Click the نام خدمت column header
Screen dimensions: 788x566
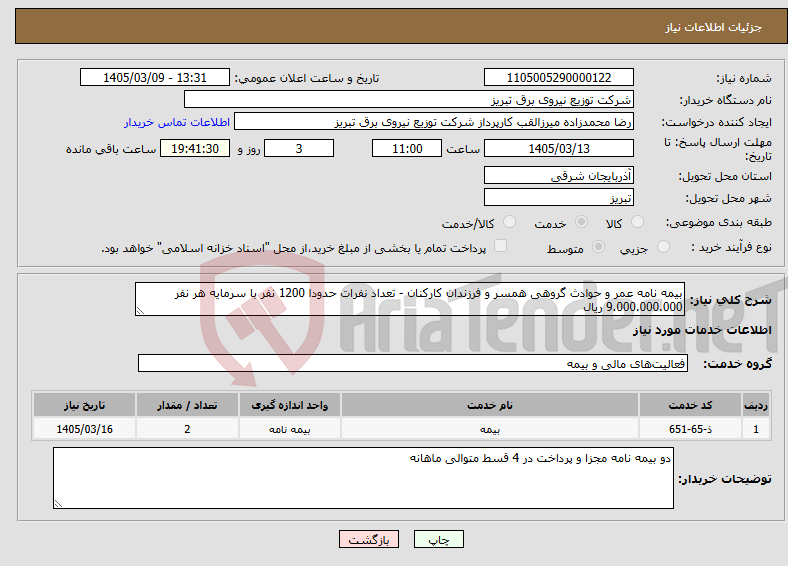coord(490,405)
